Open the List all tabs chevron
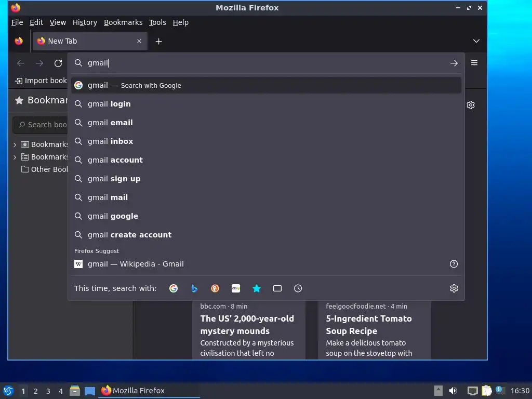This screenshot has height=399, width=532. (476, 41)
